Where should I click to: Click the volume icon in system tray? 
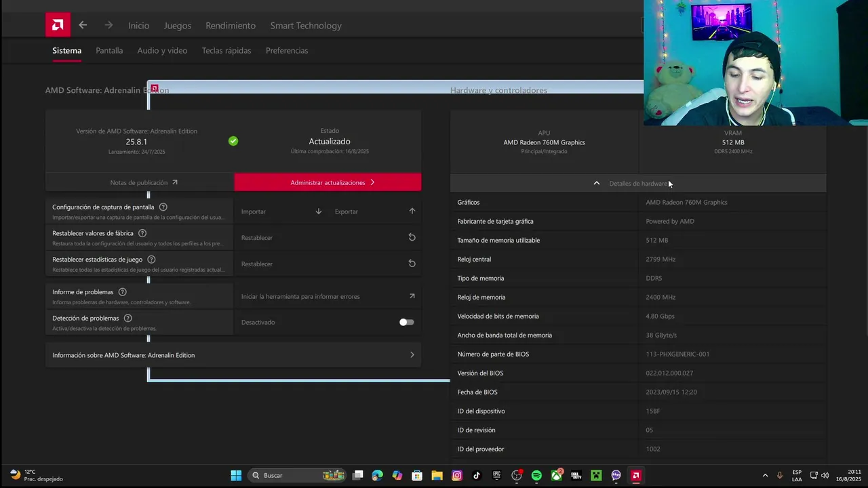point(824,475)
